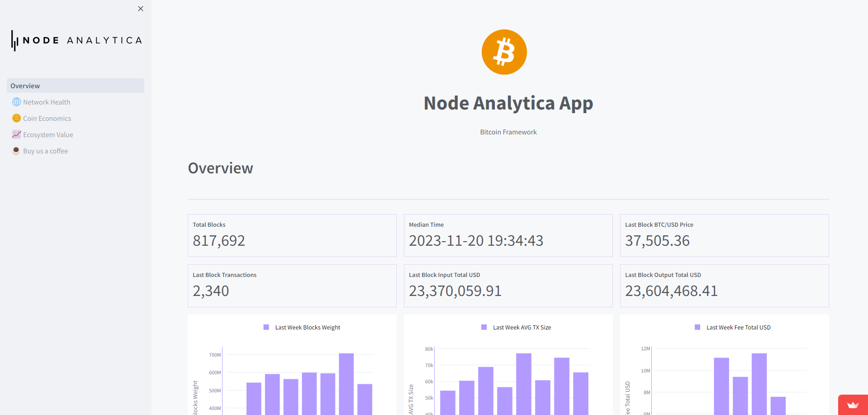
Task: Select the BTC/USD price 37,505.36
Action: [657, 241]
